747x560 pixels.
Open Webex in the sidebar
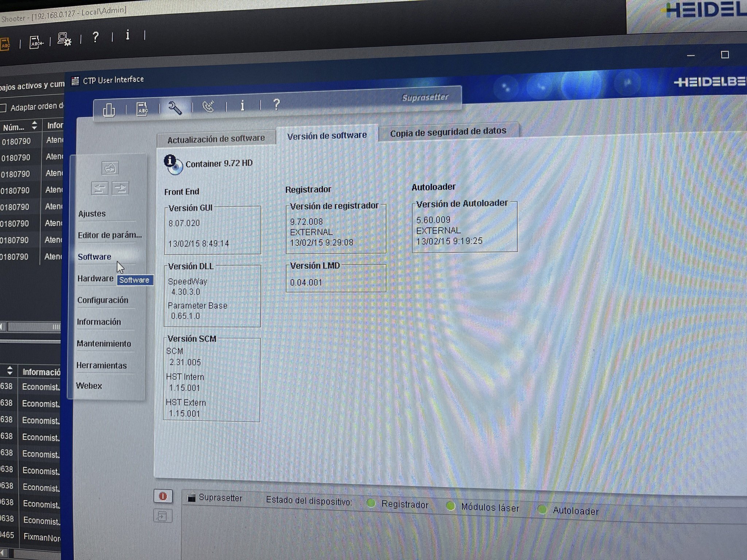(x=89, y=386)
